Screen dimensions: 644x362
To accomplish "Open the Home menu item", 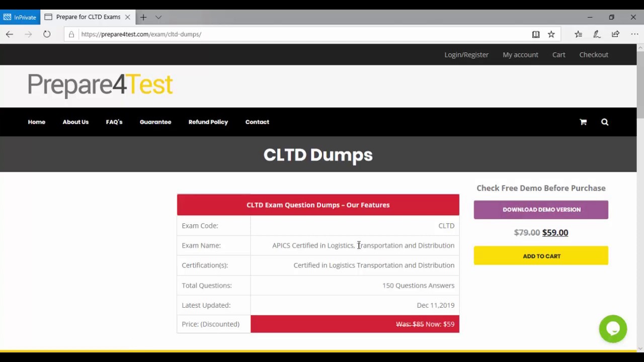I will 37,122.
